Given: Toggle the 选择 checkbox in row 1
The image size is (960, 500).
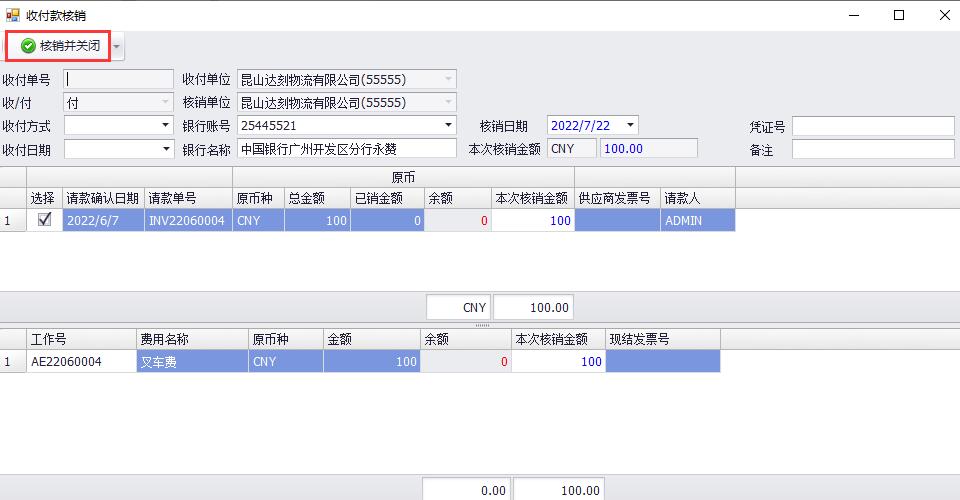Looking at the screenshot, I should click(x=44, y=220).
